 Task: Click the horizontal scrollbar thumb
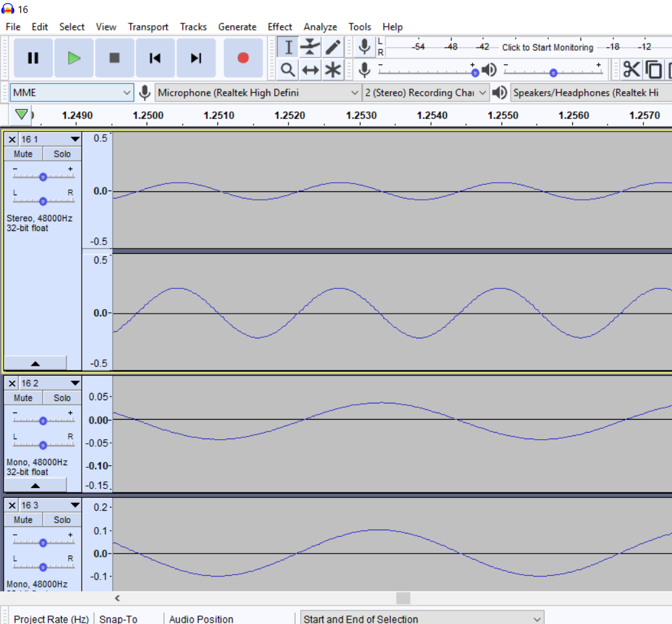coord(403,599)
